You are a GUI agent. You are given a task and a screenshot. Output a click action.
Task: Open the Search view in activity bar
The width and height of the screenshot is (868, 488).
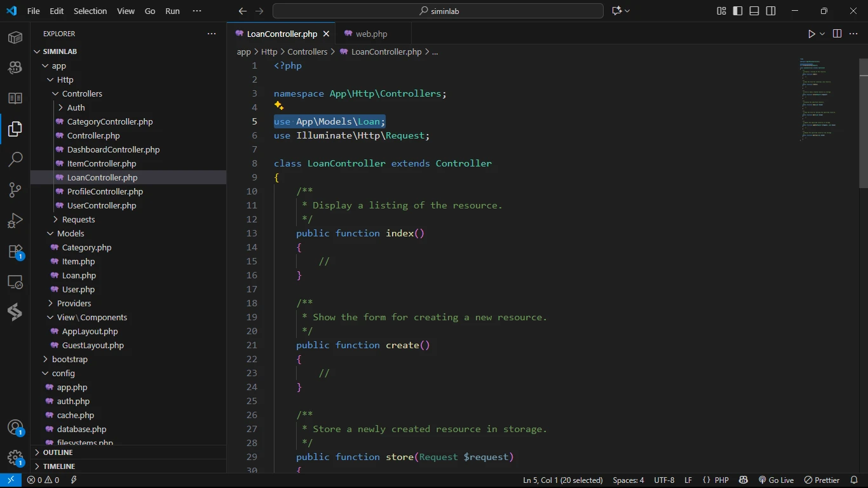pyautogui.click(x=15, y=159)
